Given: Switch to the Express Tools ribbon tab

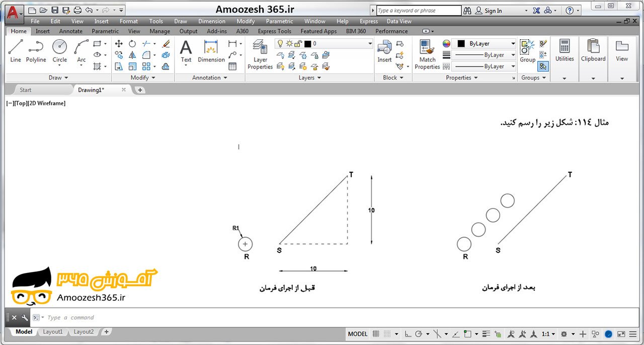Looking at the screenshot, I should click(274, 31).
